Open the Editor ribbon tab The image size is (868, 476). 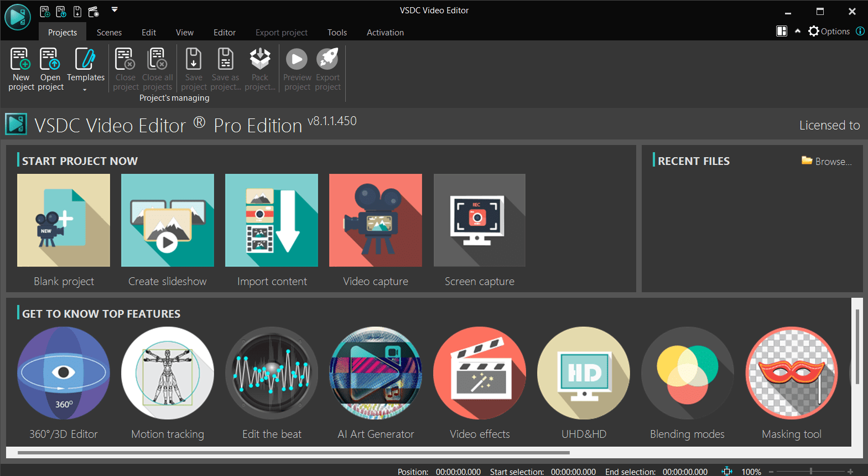click(225, 32)
